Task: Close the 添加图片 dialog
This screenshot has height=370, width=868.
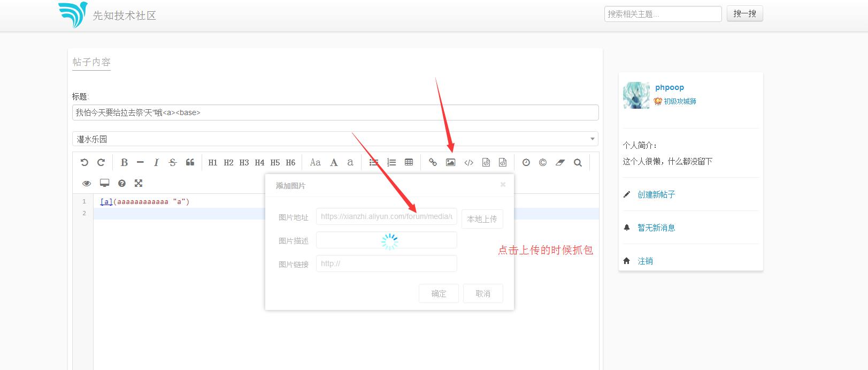Action: [x=503, y=184]
